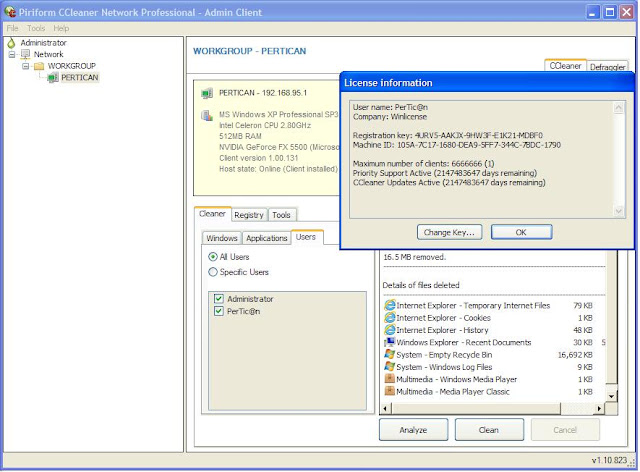
Task: Click the Machine ID line in license info
Action: click(x=457, y=145)
